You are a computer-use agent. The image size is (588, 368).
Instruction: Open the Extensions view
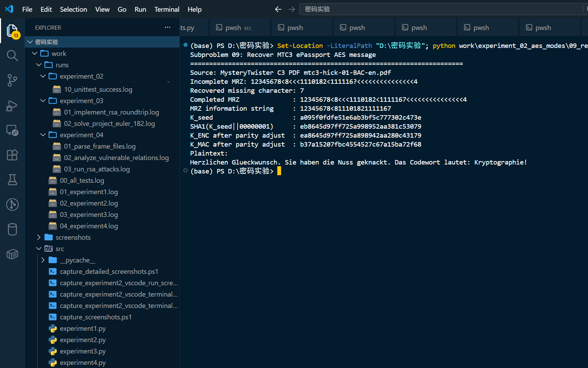(12, 155)
